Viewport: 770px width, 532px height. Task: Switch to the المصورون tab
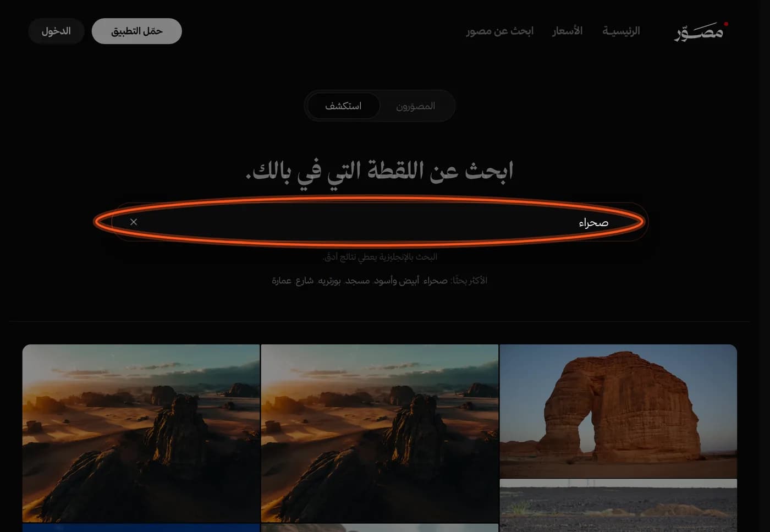coord(416,106)
